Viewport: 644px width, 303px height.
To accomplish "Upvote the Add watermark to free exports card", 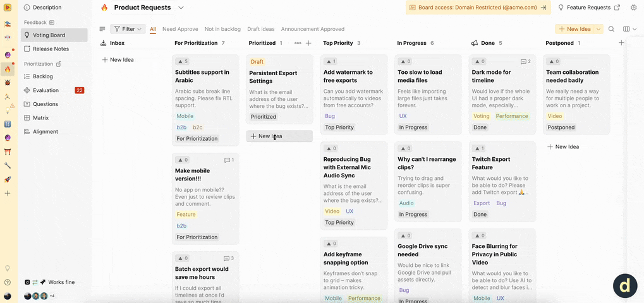I will [x=330, y=62].
